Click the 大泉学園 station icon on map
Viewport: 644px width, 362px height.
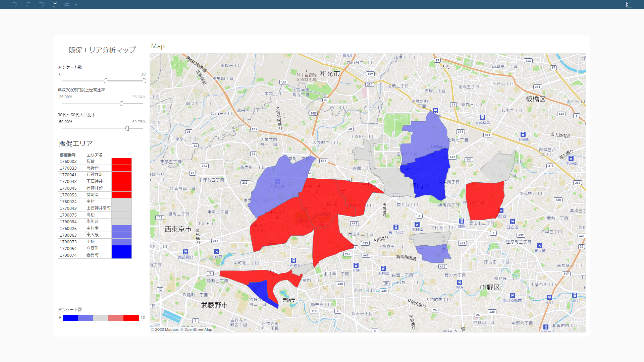coord(277,182)
